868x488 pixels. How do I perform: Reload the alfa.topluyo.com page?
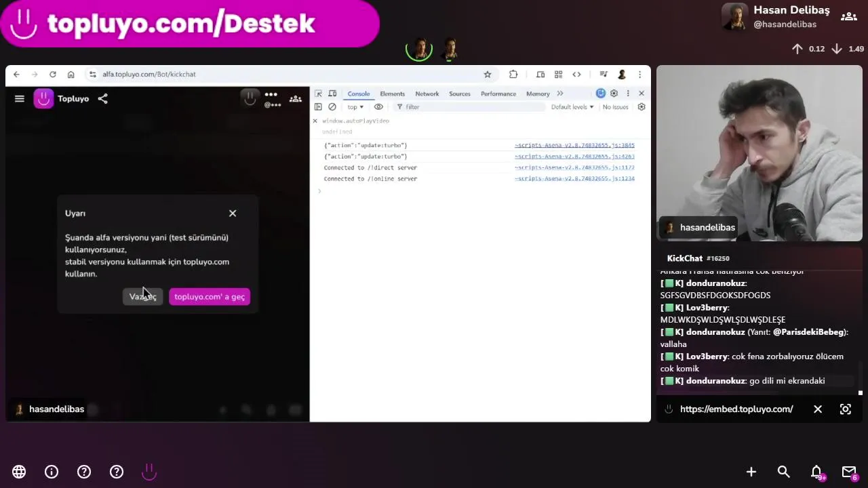[52, 75]
